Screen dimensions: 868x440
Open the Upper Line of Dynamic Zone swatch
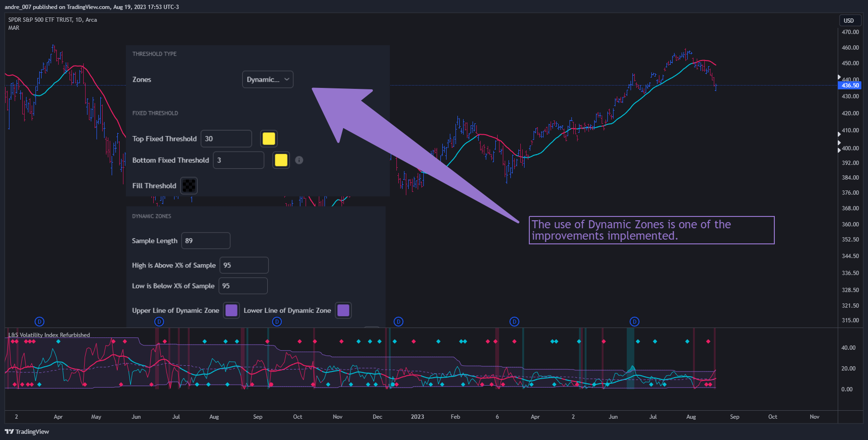[x=231, y=311]
